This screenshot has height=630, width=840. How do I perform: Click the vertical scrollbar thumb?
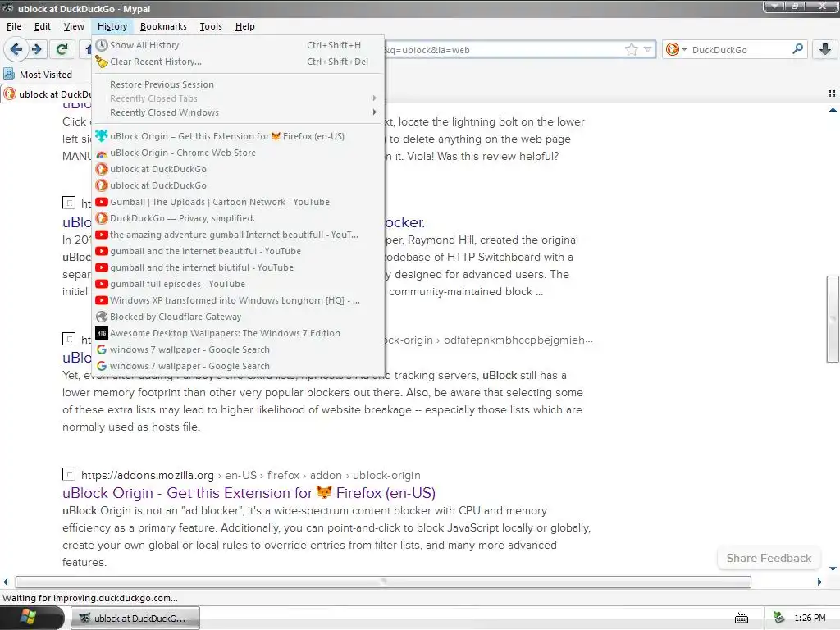(833, 319)
